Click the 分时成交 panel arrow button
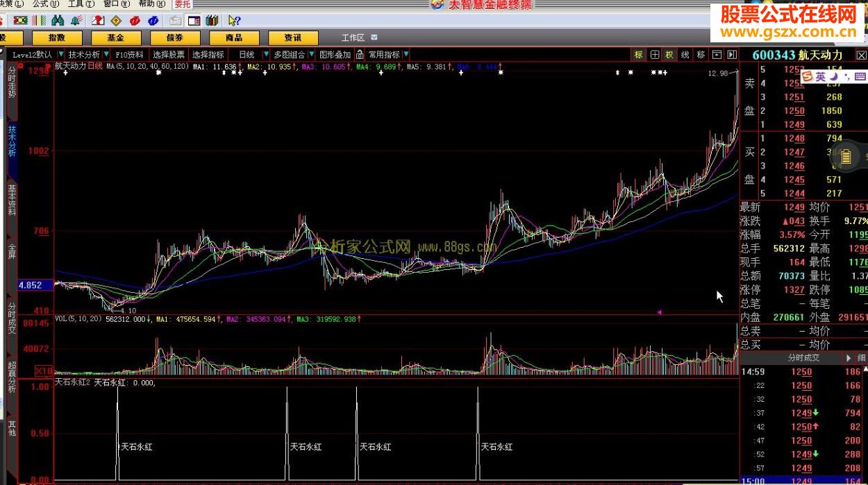 (x=848, y=358)
